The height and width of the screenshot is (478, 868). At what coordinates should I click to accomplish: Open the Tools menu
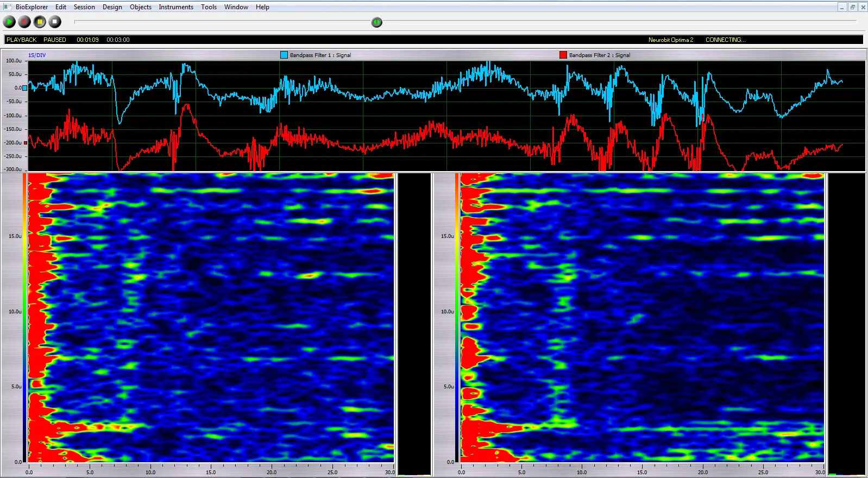(209, 7)
